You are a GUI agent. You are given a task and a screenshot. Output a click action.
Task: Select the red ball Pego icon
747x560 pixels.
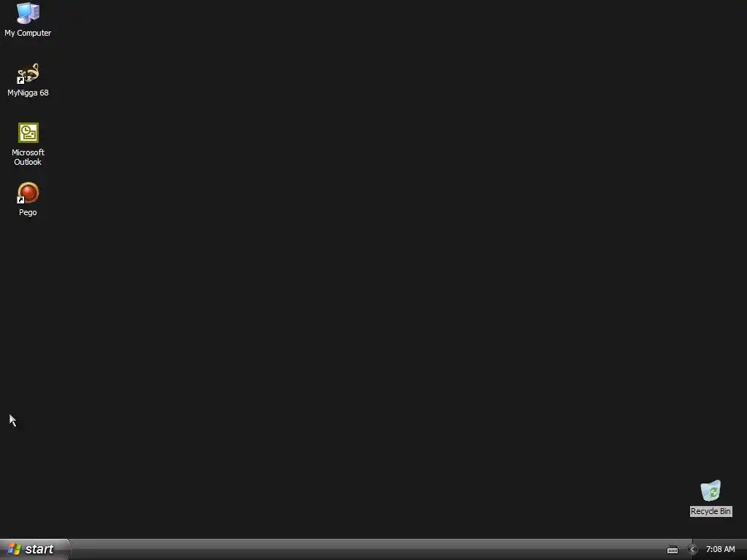tap(28, 192)
